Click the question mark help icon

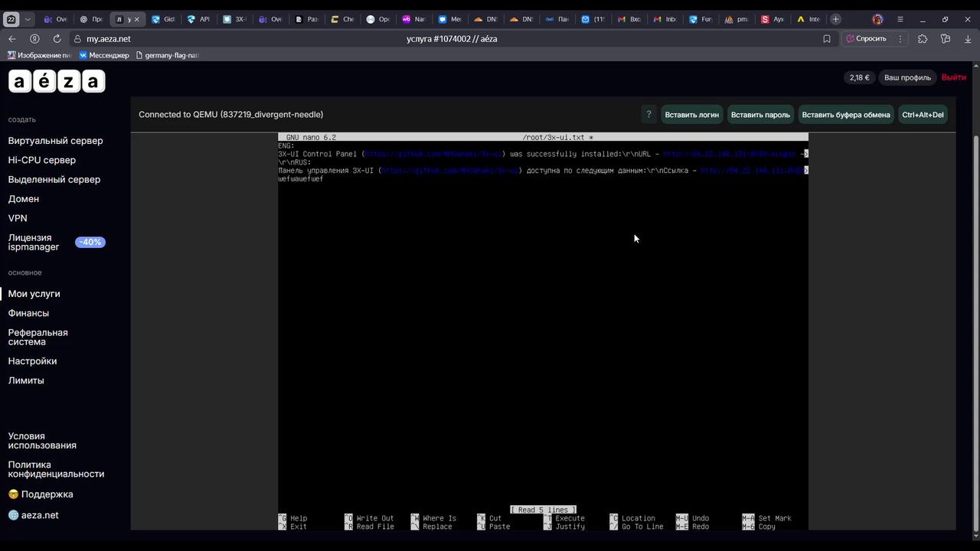pyautogui.click(x=648, y=115)
